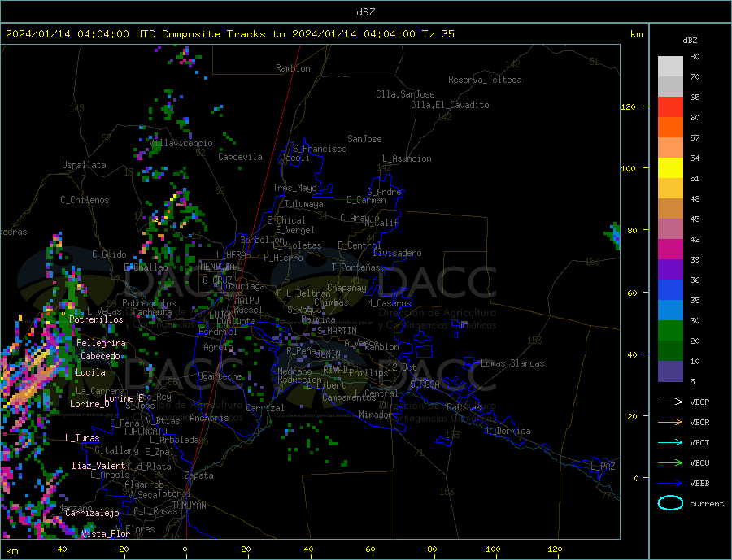Screen dimensions: 732x560
Task: Click the 'MENDOZA' label on map
Action: click(x=217, y=267)
